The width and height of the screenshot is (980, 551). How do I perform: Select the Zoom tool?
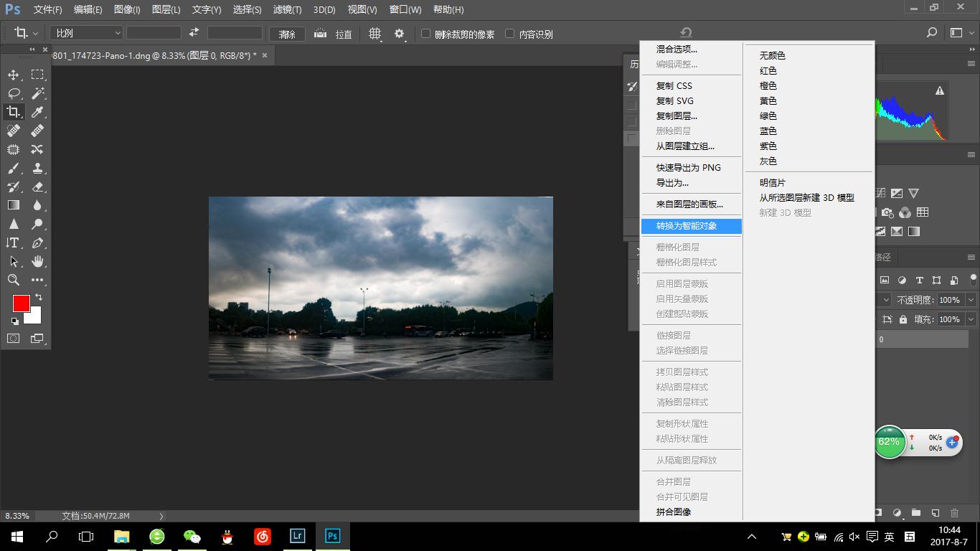click(14, 280)
